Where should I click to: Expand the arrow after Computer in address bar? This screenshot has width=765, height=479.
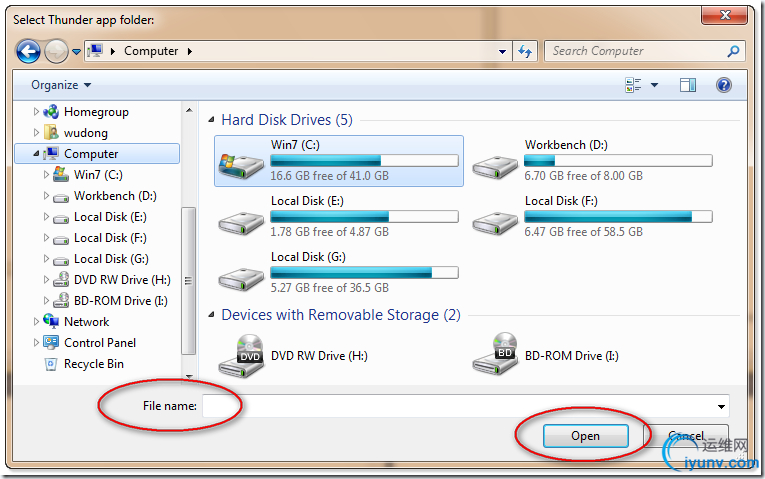pos(190,51)
